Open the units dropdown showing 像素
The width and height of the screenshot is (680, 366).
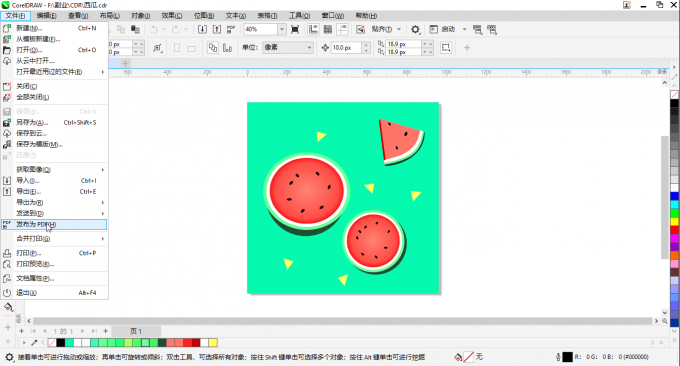point(288,47)
